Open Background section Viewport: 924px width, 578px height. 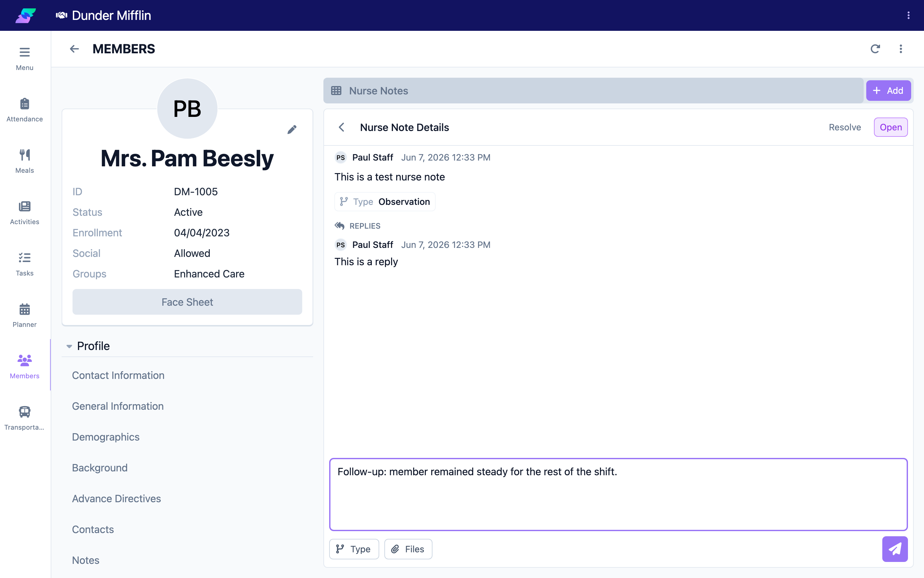100,468
